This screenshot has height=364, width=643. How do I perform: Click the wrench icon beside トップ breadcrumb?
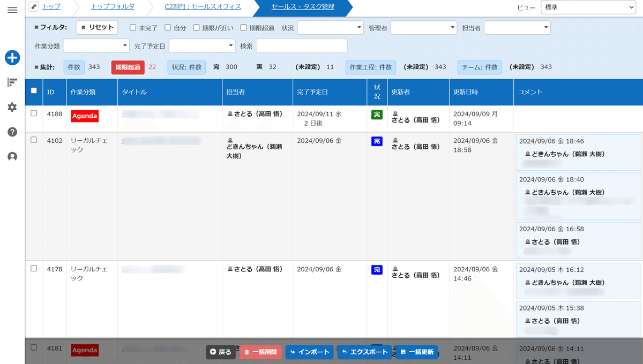(34, 7)
